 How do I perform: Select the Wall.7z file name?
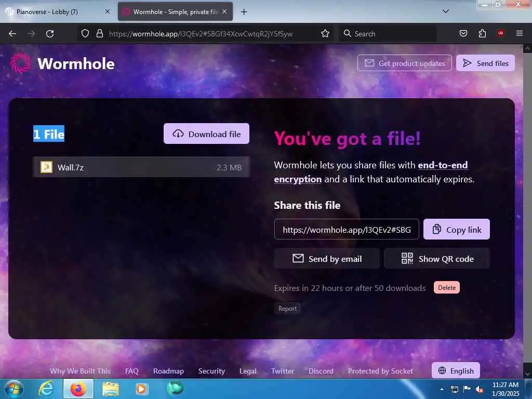[x=71, y=167]
